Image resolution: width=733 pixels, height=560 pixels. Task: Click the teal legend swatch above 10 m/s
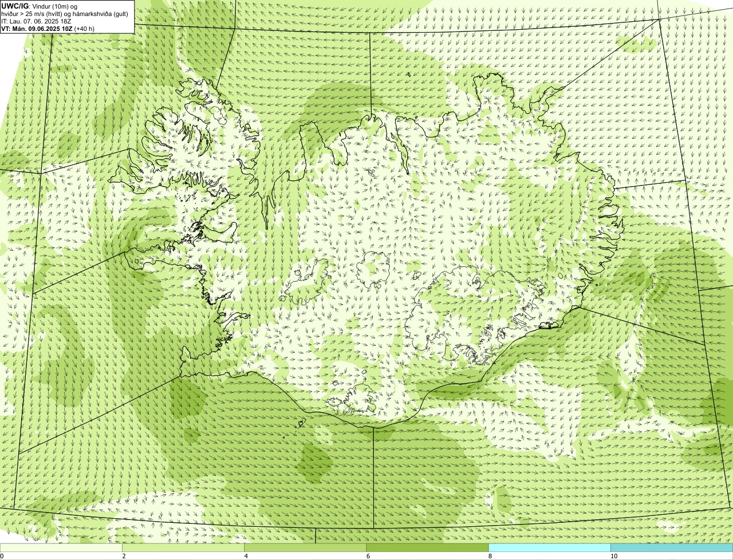[672, 547]
